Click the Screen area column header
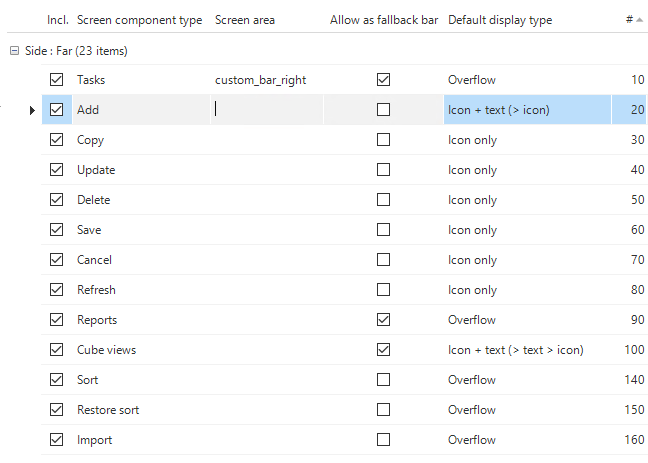The width and height of the screenshot is (648, 463). click(245, 20)
